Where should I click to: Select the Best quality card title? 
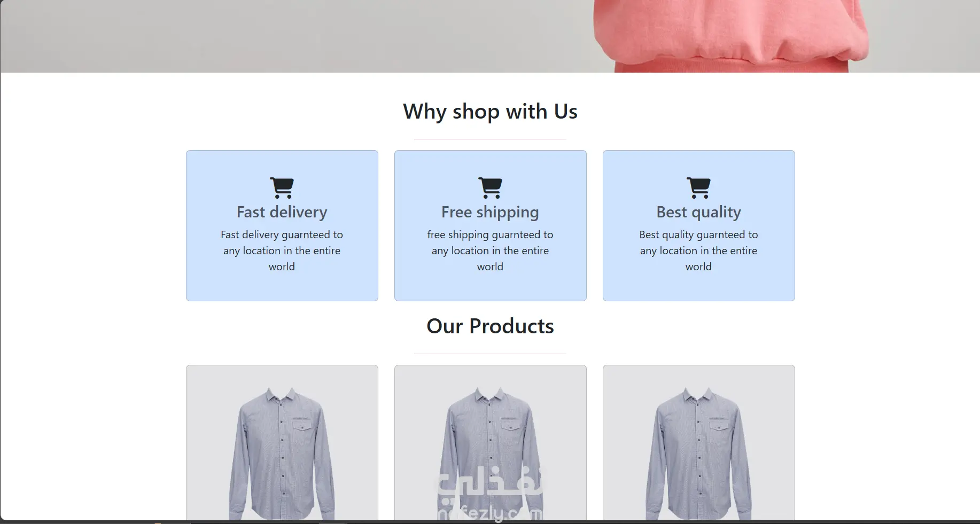[698, 212]
